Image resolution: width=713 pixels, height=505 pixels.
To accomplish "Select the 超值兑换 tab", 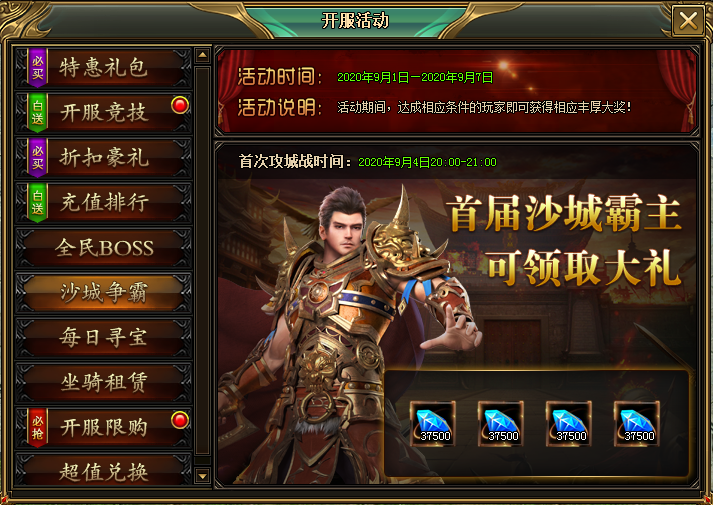I will click(x=104, y=470).
